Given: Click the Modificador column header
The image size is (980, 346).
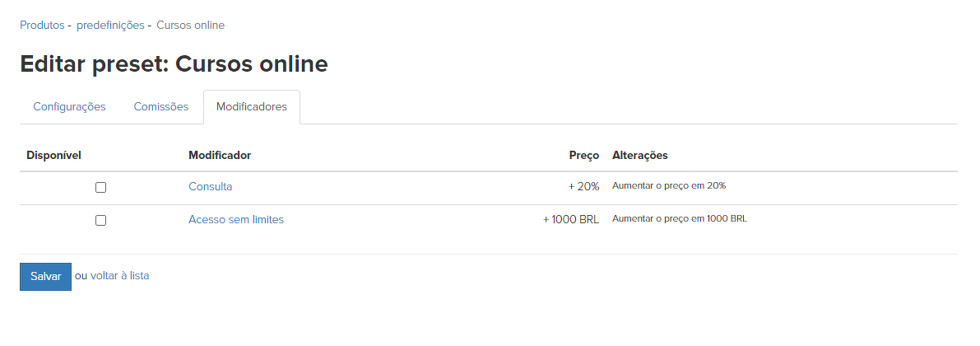Looking at the screenshot, I should pyautogui.click(x=220, y=155).
